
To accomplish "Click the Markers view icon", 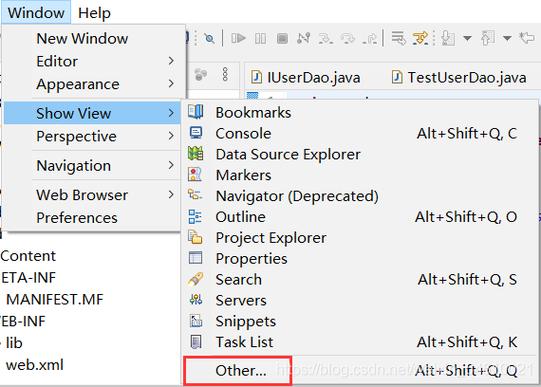I will [195, 174].
